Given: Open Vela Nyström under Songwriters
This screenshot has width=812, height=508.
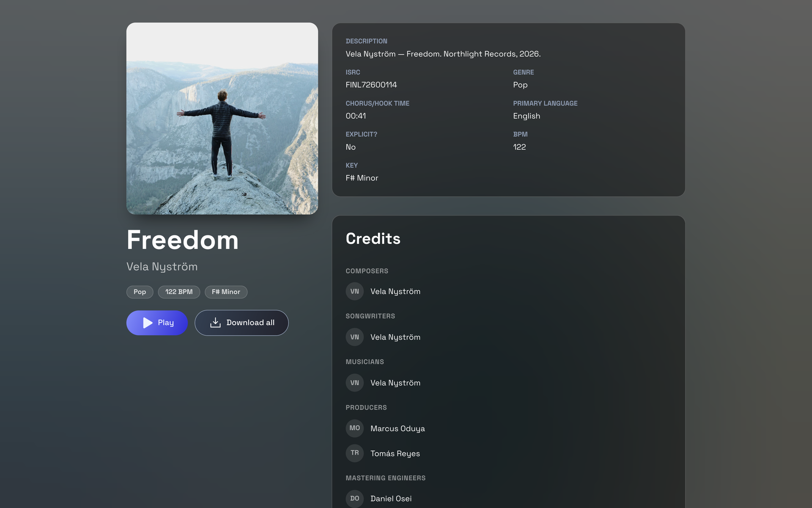Looking at the screenshot, I should (395, 337).
